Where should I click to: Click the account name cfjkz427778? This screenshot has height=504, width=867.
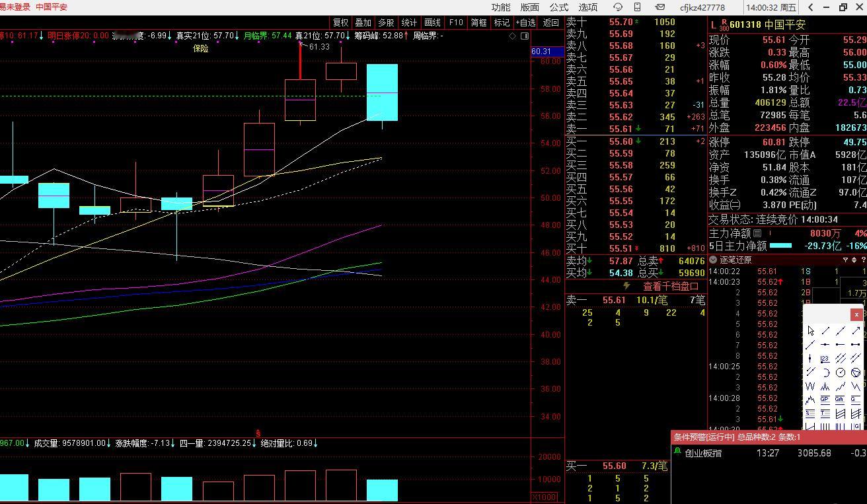tap(702, 7)
